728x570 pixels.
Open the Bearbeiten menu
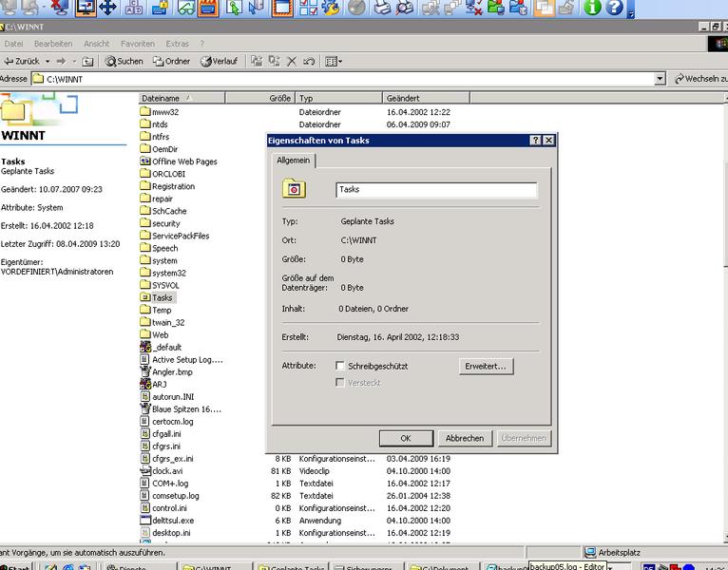[x=53, y=44]
